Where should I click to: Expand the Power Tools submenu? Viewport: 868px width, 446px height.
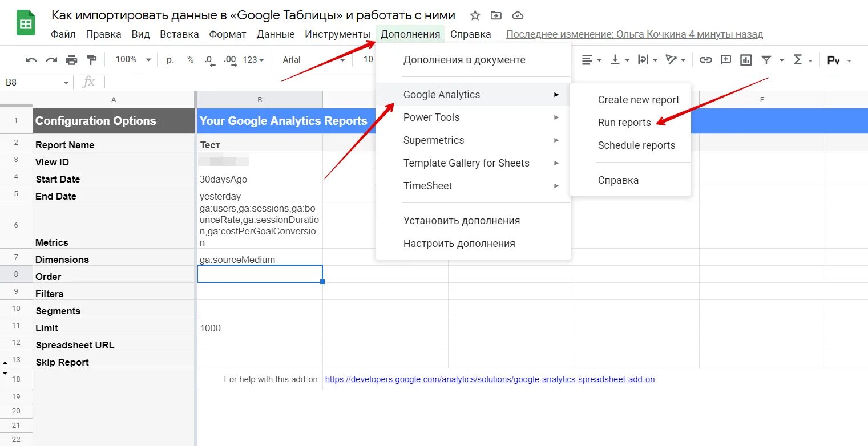pos(473,117)
